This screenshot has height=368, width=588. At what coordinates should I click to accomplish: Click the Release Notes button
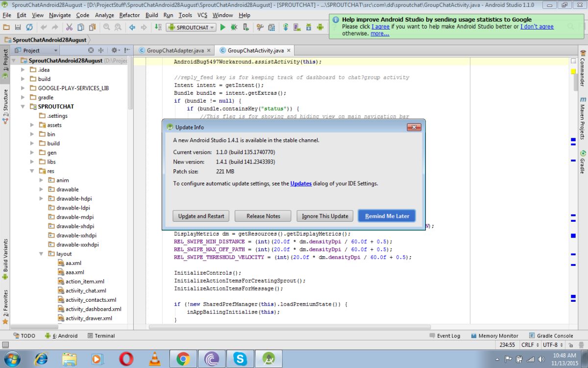[264, 216]
